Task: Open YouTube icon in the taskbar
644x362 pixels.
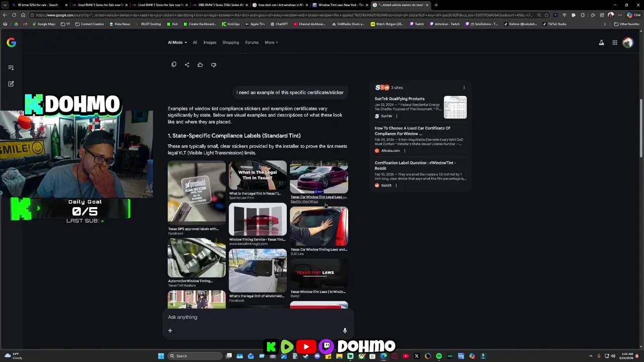Action: coord(406,356)
